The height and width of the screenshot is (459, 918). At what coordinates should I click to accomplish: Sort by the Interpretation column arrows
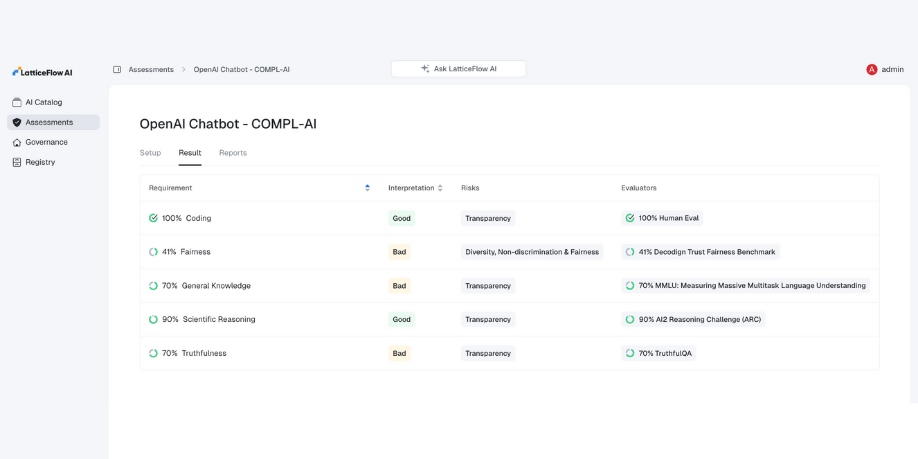pos(440,188)
